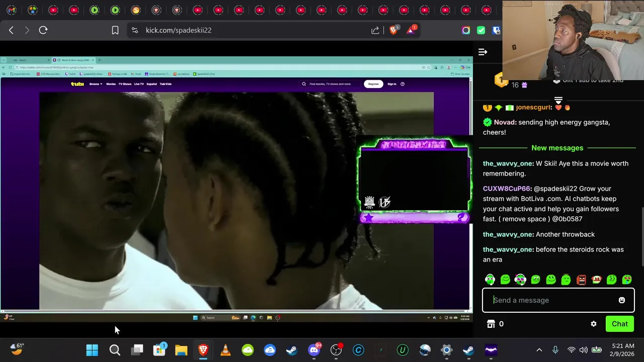Select TV Shows in the streamed Tubi menu
Screen dimensions: 644x362
[125, 84]
